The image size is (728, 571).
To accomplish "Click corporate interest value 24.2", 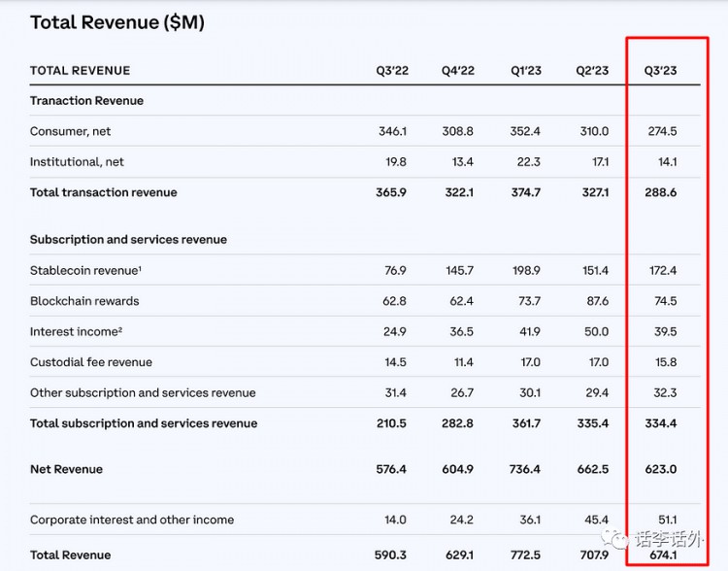I will (x=461, y=520).
